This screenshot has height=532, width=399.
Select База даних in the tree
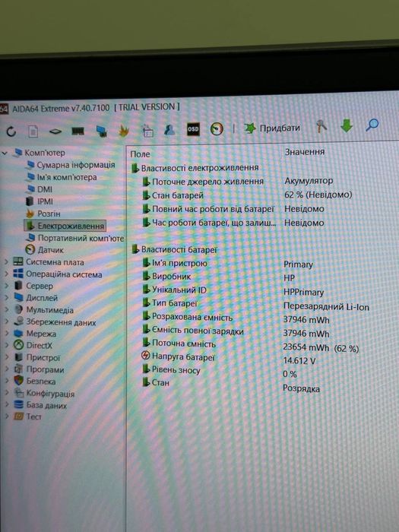coord(46,405)
